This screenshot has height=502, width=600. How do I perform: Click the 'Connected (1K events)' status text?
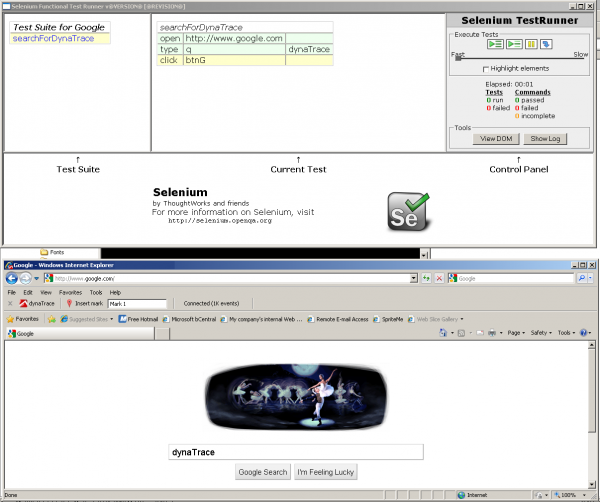211,303
